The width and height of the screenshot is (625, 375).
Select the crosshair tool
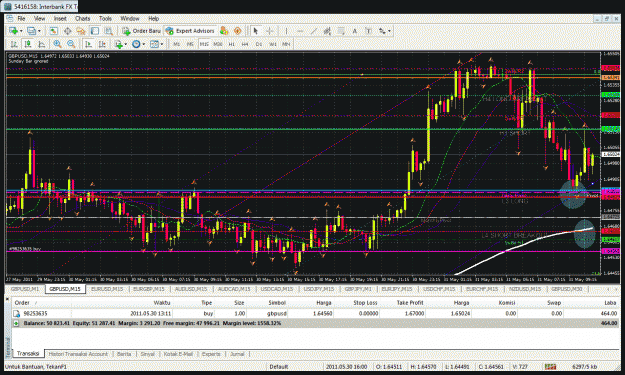(x=269, y=31)
